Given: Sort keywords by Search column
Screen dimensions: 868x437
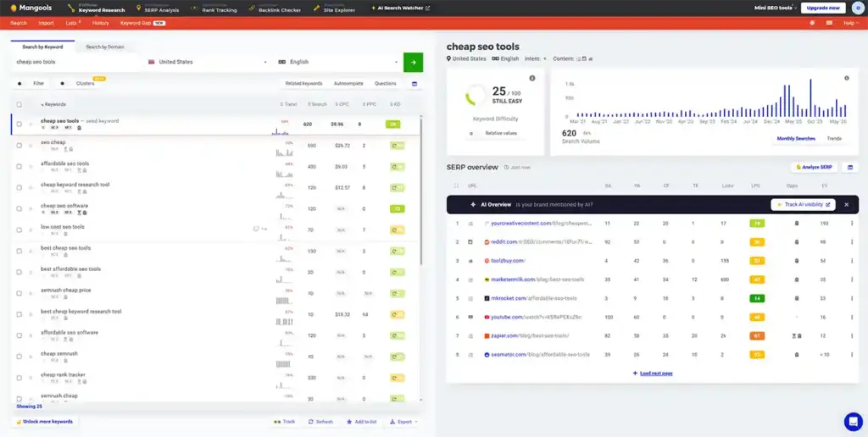Looking at the screenshot, I should point(317,104).
